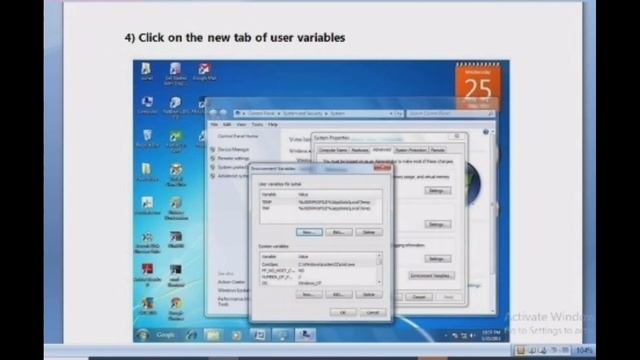Screen dimensions: 640x360
Task: Click Performance Settings button in System Properties
Action: pyautogui.click(x=438, y=191)
